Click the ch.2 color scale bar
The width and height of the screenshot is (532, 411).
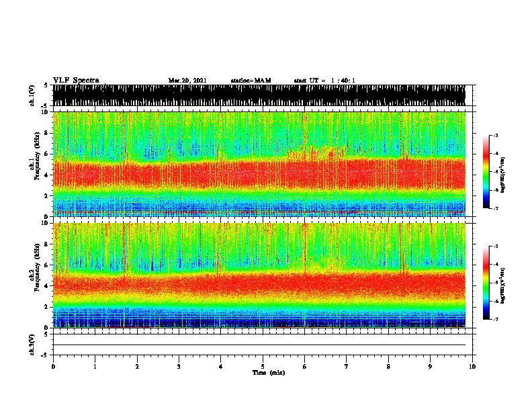coord(486,283)
